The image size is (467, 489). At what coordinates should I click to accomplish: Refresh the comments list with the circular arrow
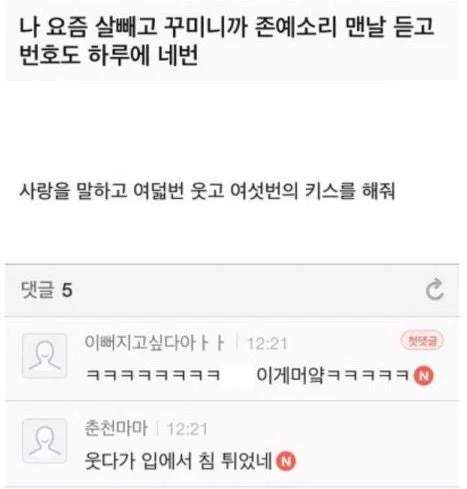pos(435,289)
